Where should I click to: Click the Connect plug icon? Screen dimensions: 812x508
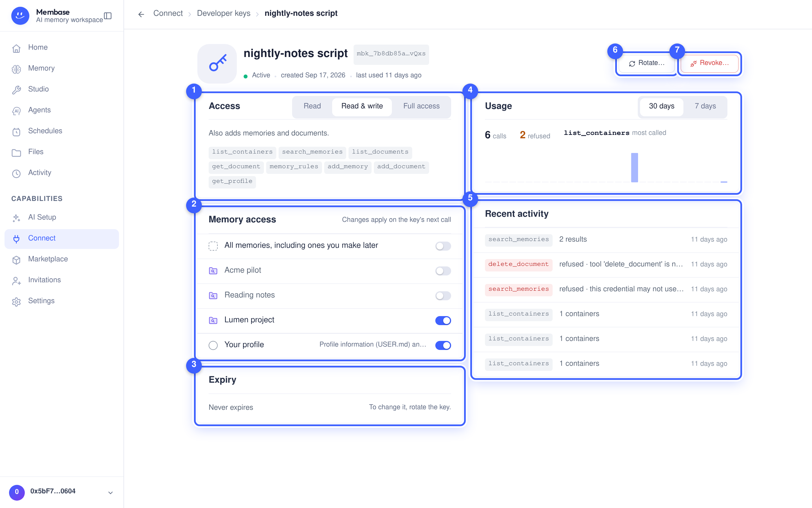16,238
